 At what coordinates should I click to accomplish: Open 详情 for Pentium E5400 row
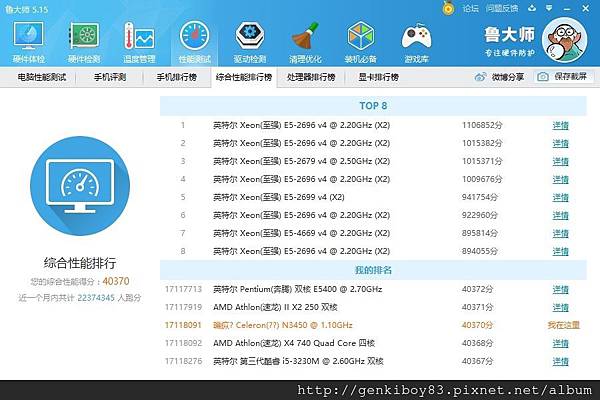click(x=561, y=290)
